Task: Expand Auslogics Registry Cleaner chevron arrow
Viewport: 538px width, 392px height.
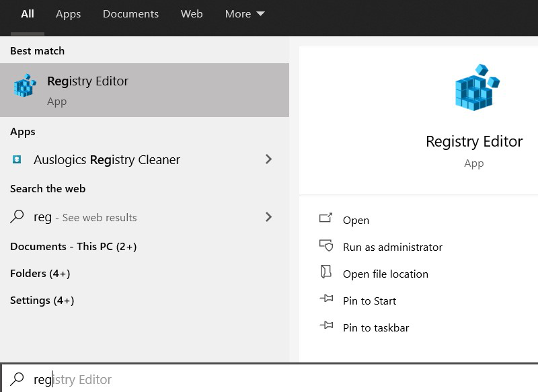Action: 269,159
